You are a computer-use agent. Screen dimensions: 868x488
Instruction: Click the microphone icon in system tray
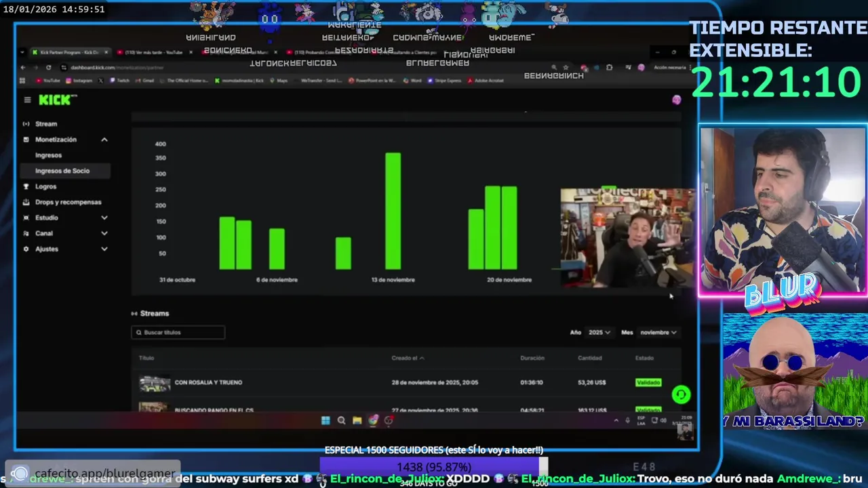point(627,420)
